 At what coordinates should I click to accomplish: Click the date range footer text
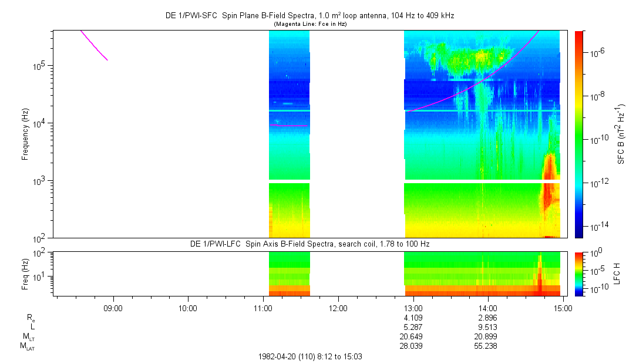[314, 356]
